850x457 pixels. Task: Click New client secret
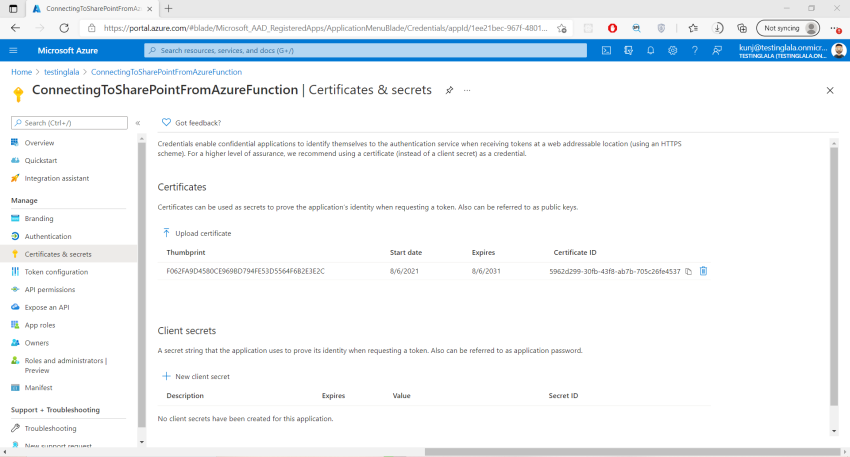[196, 376]
